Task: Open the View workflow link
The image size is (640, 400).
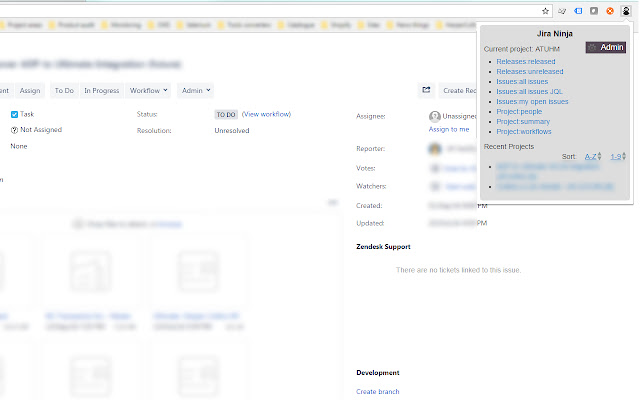Action: point(266,114)
